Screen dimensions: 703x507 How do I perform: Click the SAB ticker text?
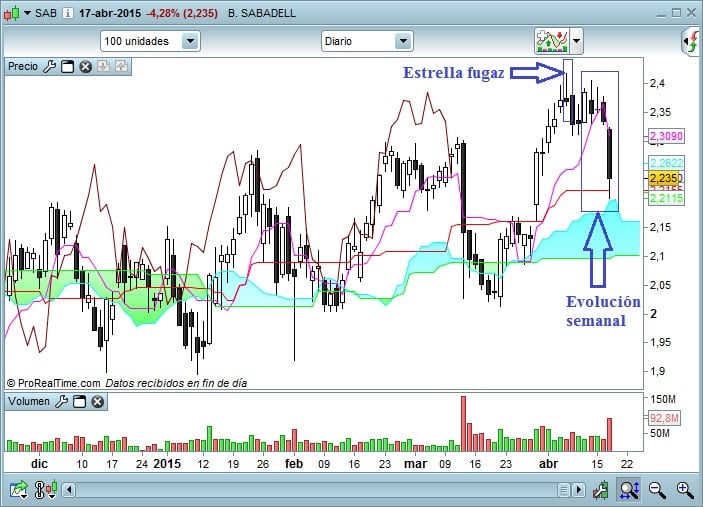click(46, 13)
